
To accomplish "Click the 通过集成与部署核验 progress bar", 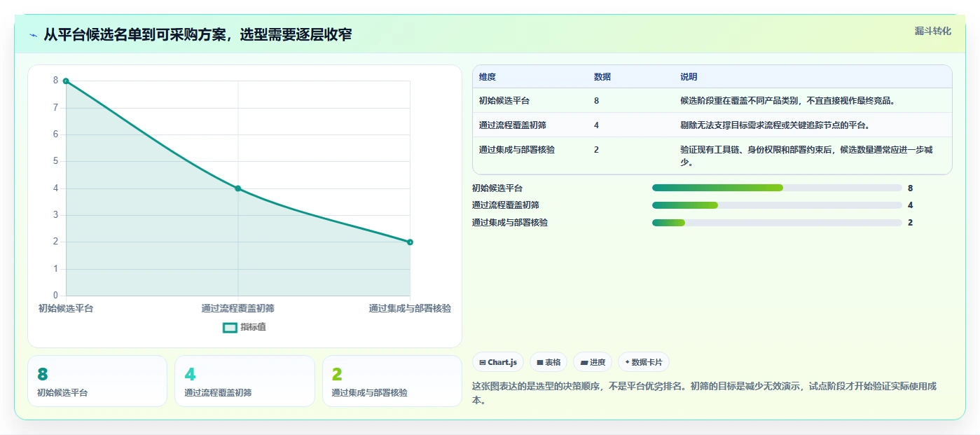I will [x=777, y=223].
